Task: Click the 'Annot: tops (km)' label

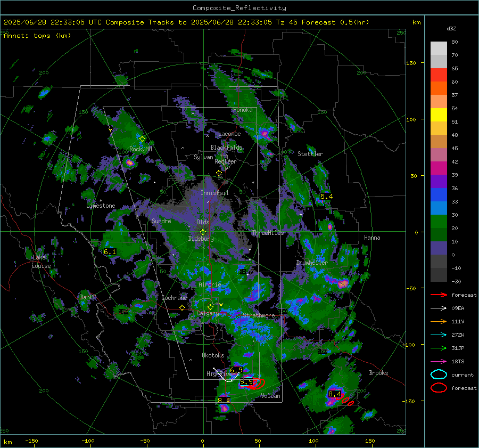Action: click(x=37, y=36)
